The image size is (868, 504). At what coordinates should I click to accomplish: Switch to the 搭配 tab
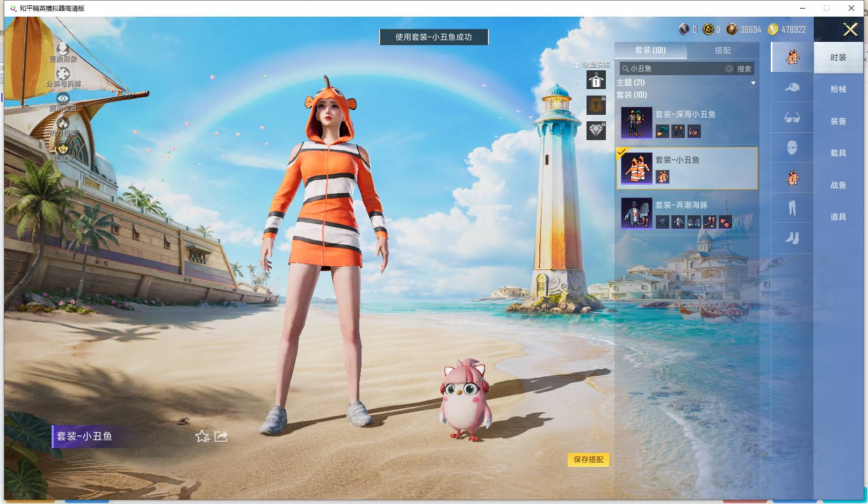(722, 50)
